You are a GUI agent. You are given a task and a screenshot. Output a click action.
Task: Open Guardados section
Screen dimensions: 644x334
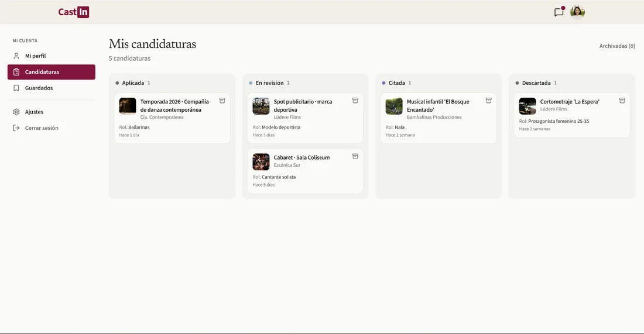point(52,88)
